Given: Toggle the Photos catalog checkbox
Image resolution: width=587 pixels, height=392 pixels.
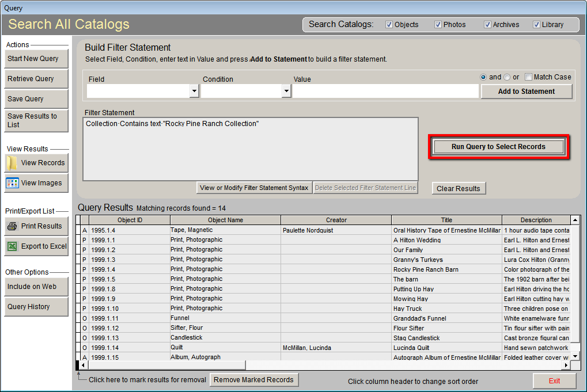Looking at the screenshot, I should 438,25.
